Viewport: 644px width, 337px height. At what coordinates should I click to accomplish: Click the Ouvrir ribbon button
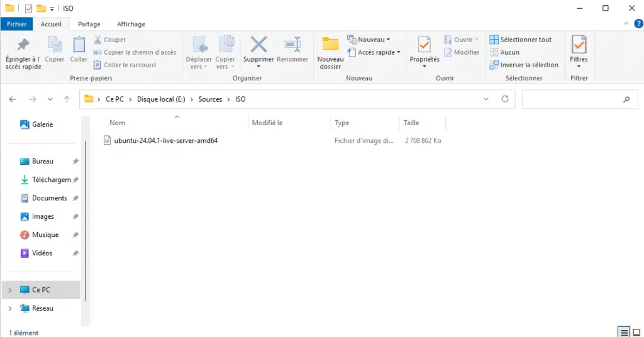461,40
